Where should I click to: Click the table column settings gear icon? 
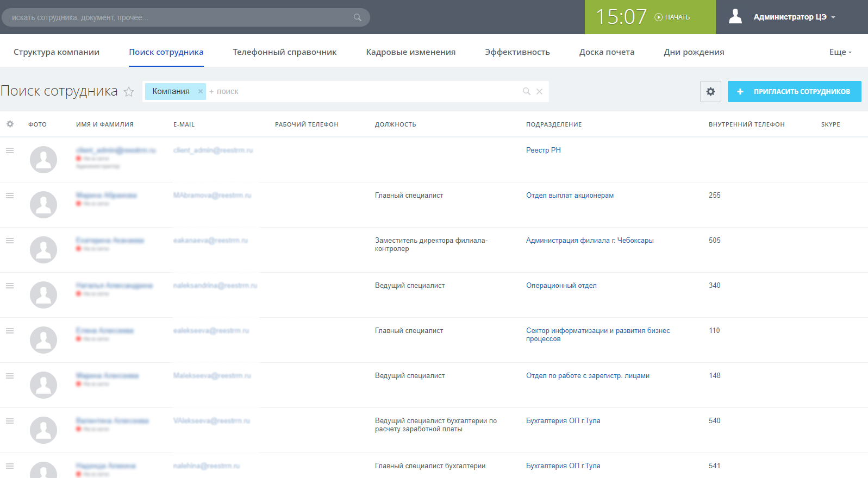coord(10,124)
